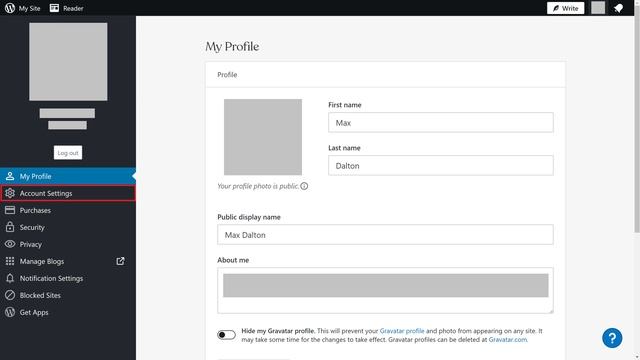Click the Get Apps WordPress icon
Image resolution: width=640 pixels, height=360 pixels.
[10, 312]
